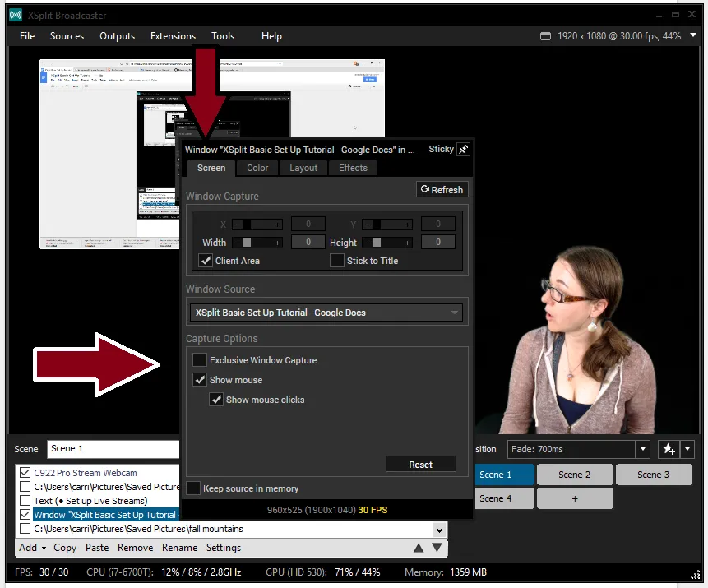Toggle the Window XSplit Basic source checkbox
The width and height of the screenshot is (708, 588).
pyautogui.click(x=25, y=515)
